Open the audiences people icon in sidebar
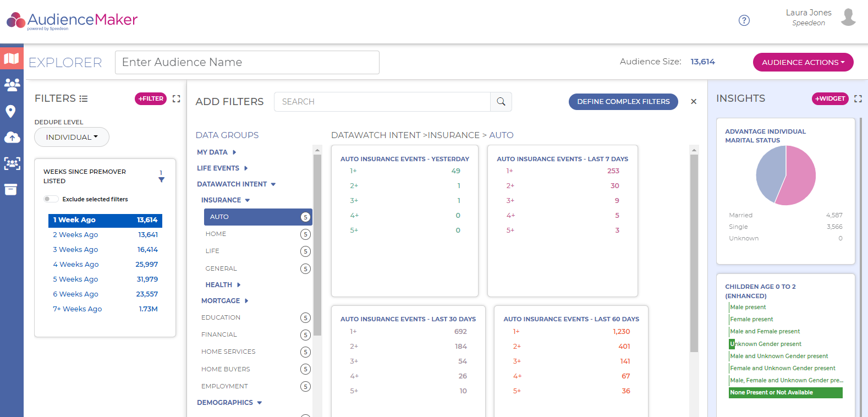 pos(12,85)
